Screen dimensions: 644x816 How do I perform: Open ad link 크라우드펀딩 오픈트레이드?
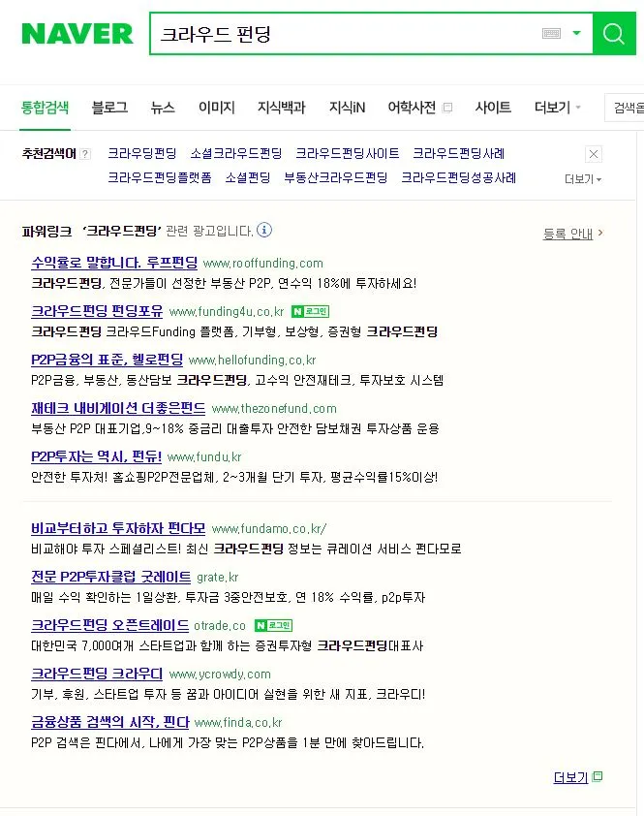click(110, 624)
